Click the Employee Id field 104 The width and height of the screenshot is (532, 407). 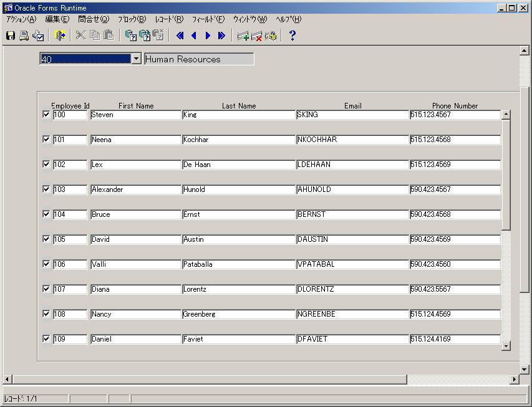click(x=70, y=214)
